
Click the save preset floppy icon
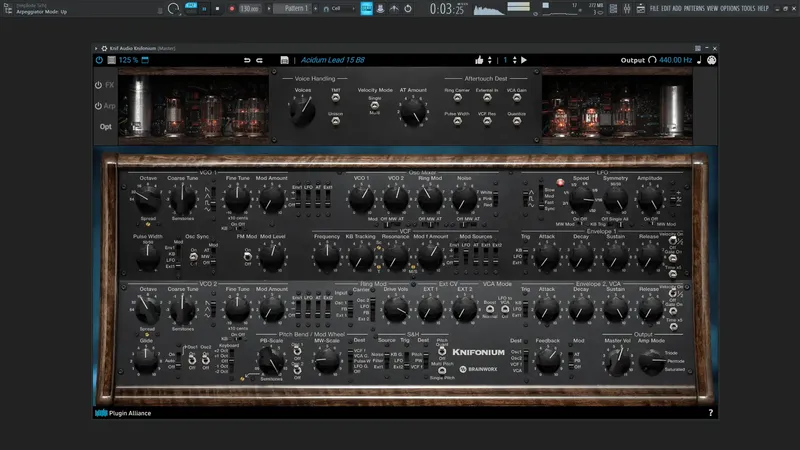285,60
